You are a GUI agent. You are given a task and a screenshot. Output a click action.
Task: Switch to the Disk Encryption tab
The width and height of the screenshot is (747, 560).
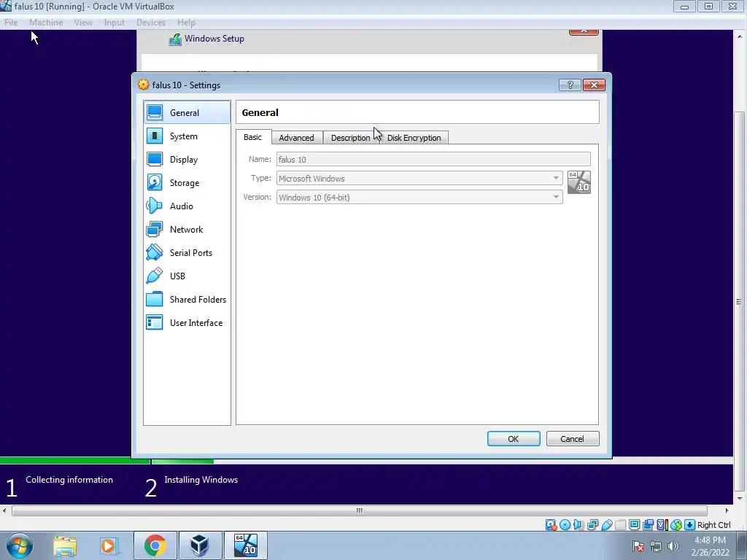click(414, 138)
